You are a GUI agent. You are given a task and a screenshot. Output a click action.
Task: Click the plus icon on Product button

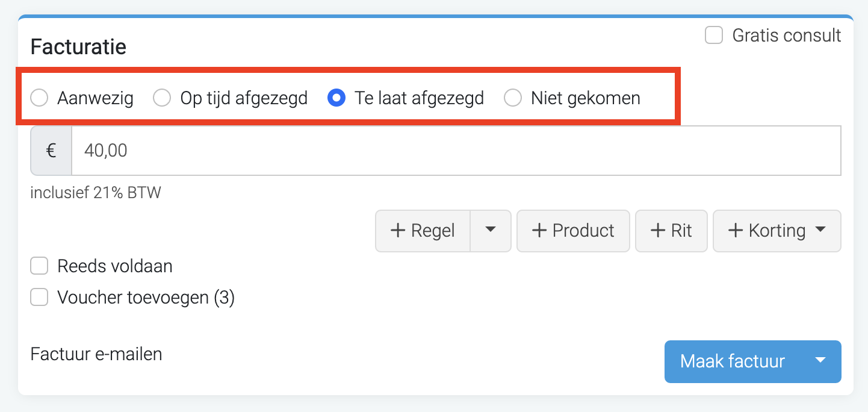click(x=539, y=231)
